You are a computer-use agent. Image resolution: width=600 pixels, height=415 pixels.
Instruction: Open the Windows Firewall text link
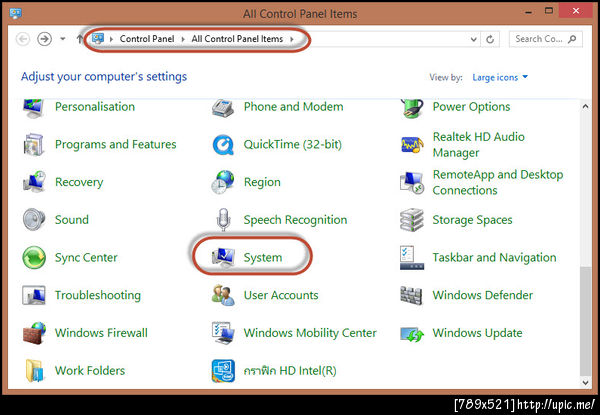[x=101, y=333]
